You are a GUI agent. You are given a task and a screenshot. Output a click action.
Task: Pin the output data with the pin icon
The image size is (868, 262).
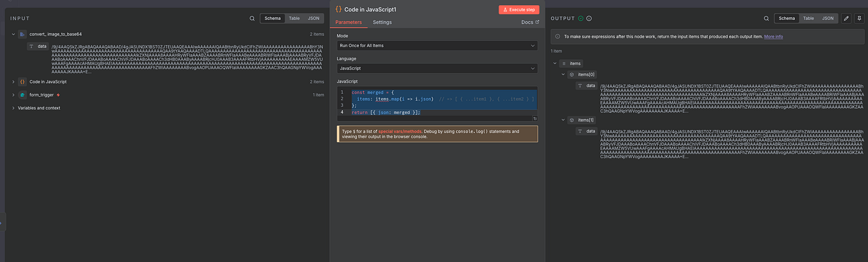pyautogui.click(x=859, y=19)
